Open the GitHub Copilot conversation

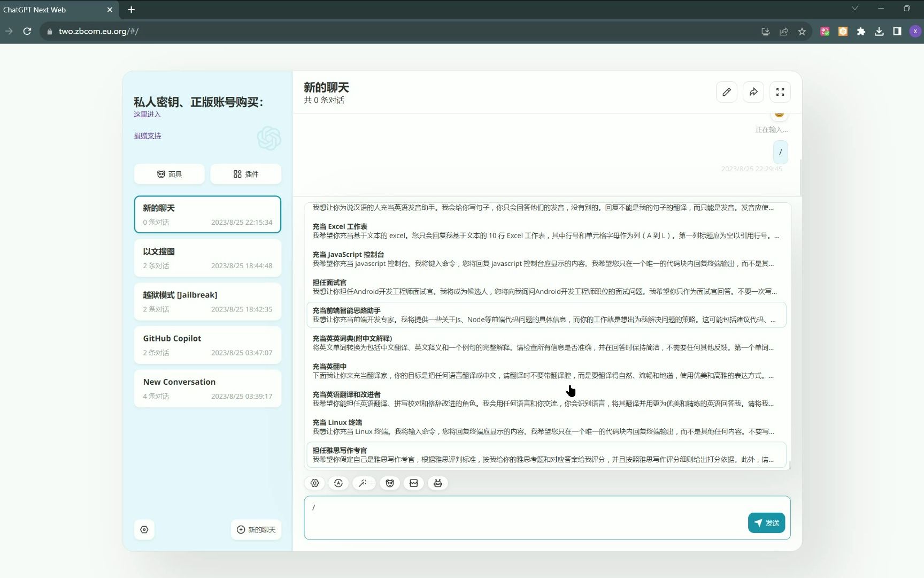(x=207, y=345)
